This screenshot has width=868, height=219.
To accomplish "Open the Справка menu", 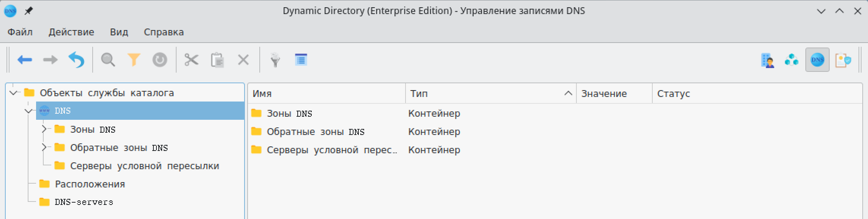I will tap(164, 32).
